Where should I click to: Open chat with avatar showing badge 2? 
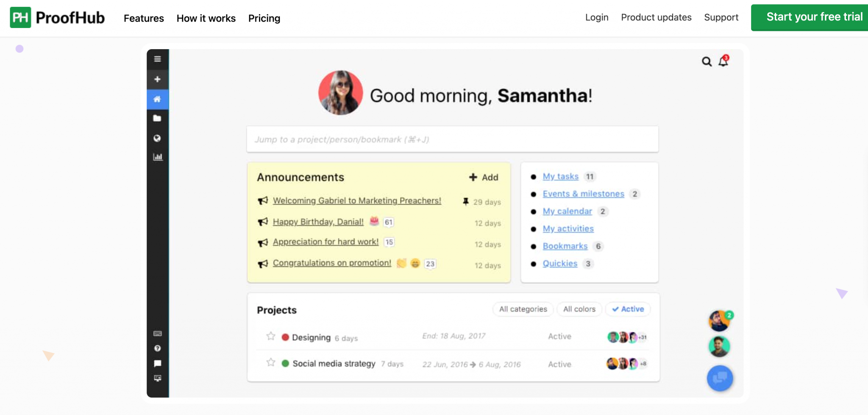(x=719, y=321)
